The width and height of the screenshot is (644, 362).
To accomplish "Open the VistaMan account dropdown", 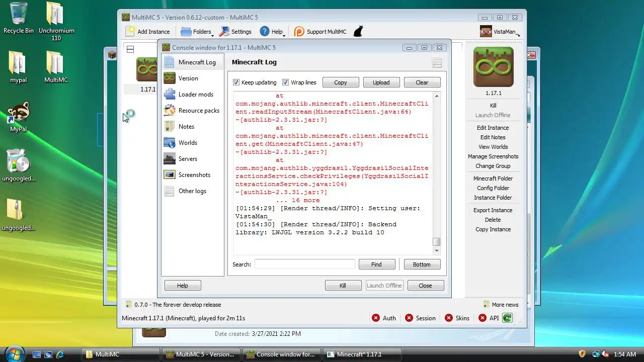I will 500,32.
